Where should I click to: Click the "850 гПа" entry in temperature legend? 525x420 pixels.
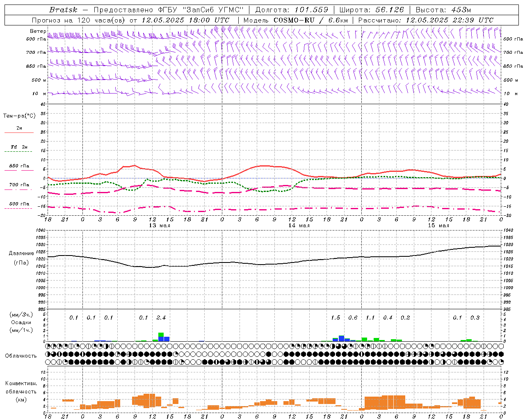pos(19,166)
